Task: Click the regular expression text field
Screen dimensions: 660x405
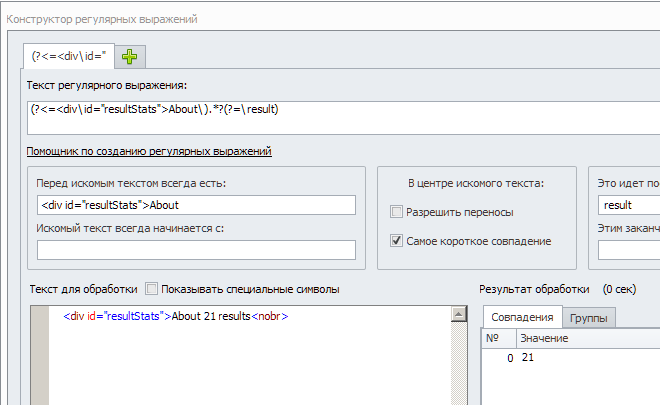Action: click(x=340, y=116)
